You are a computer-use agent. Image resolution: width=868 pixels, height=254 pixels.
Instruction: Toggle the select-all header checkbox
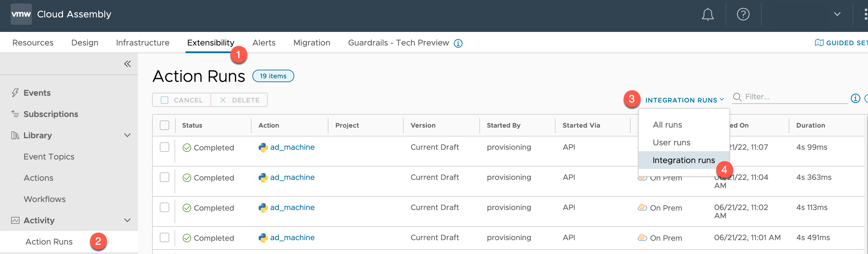(x=165, y=125)
